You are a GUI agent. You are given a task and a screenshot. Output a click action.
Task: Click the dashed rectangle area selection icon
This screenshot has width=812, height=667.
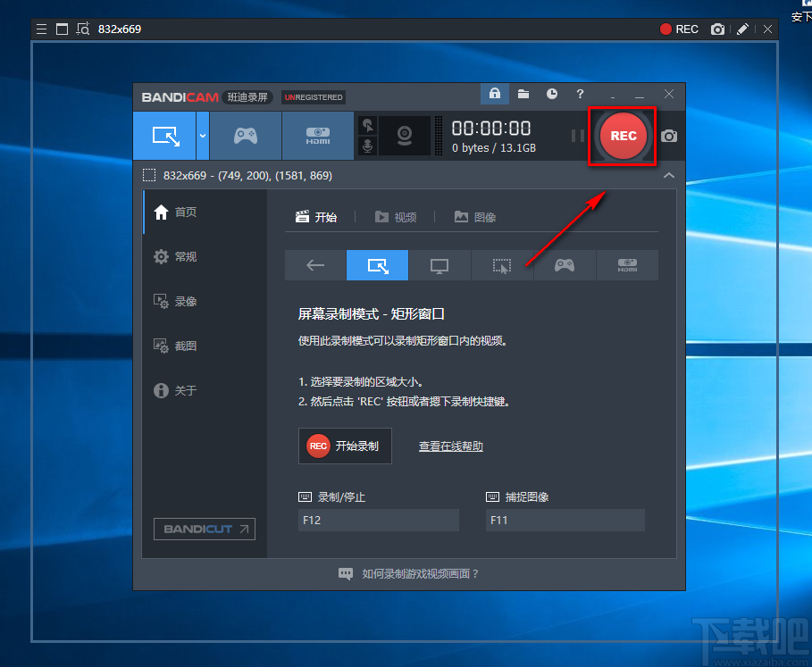point(149,175)
